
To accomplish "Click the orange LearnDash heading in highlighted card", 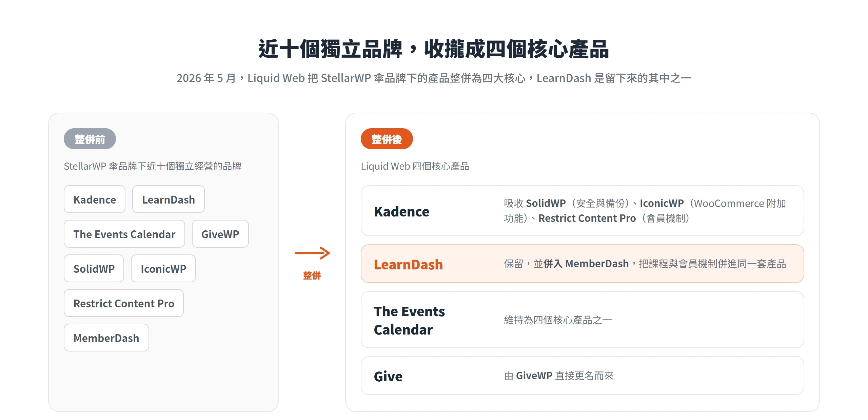I will click(408, 264).
